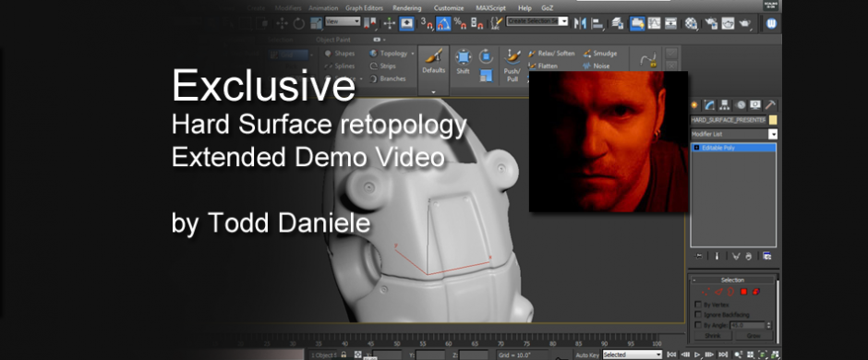Open the Graph Editors menu
Viewport: 868px width, 360px height.
(364, 8)
